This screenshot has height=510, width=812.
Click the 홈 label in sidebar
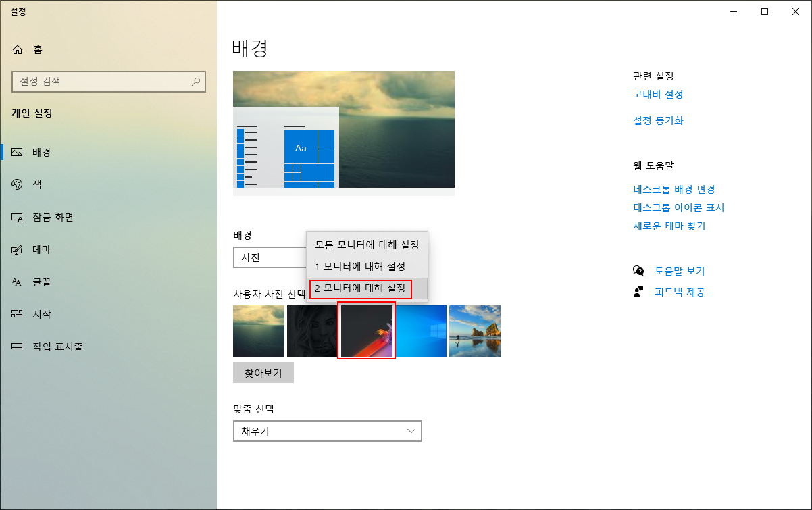(x=38, y=49)
